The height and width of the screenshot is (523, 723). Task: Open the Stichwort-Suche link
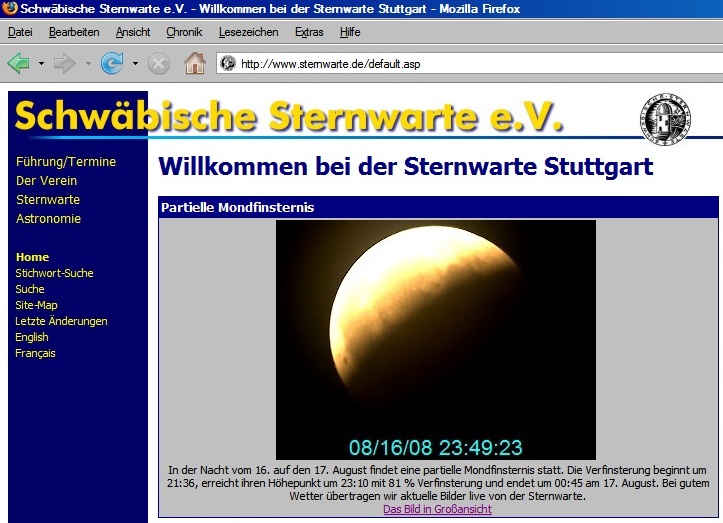point(54,273)
